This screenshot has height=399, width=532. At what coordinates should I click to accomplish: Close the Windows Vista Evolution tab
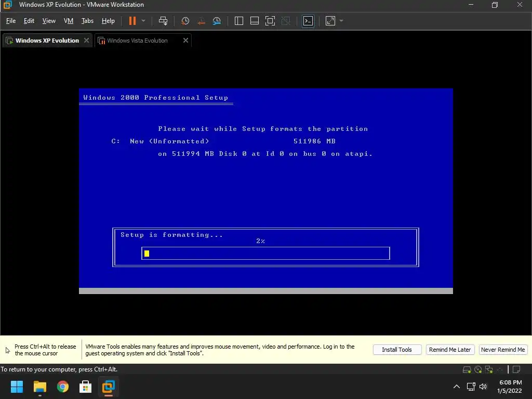[185, 41]
